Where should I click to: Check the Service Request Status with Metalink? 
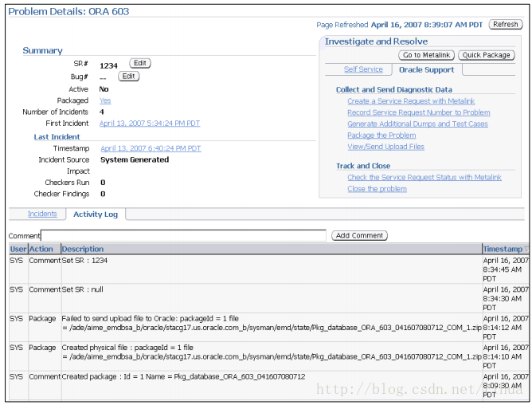tap(424, 177)
